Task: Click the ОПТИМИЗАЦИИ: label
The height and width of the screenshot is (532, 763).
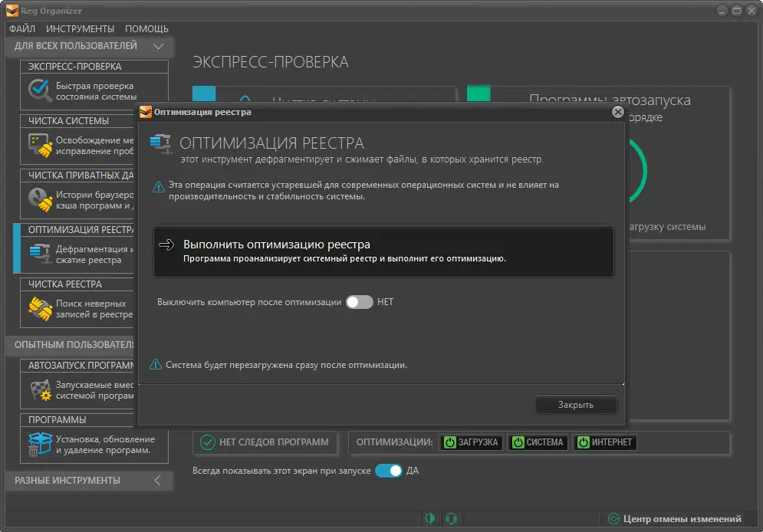Action: [x=395, y=442]
